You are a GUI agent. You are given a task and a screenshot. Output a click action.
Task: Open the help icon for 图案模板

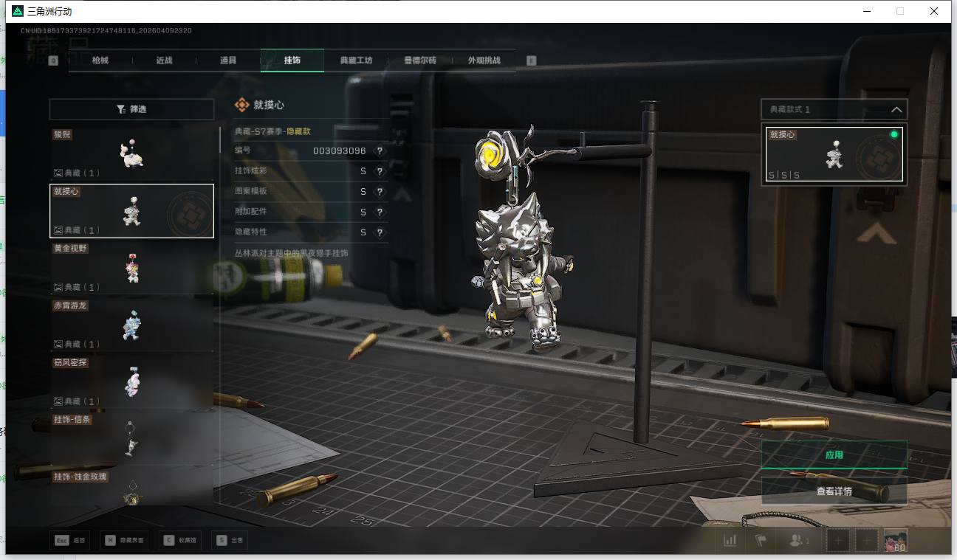[x=380, y=191]
